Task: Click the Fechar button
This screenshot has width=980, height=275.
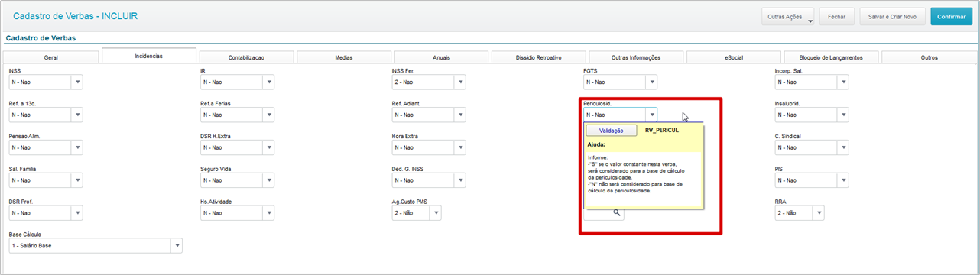Action: (837, 16)
